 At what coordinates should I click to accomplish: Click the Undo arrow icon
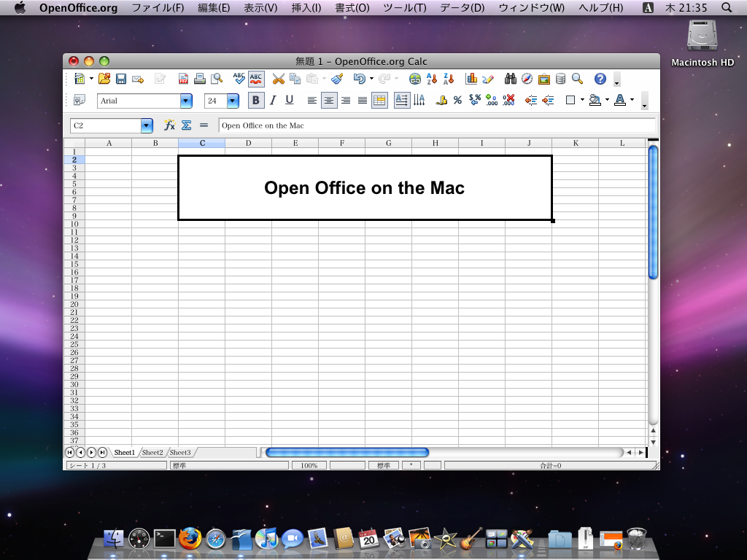(x=359, y=79)
